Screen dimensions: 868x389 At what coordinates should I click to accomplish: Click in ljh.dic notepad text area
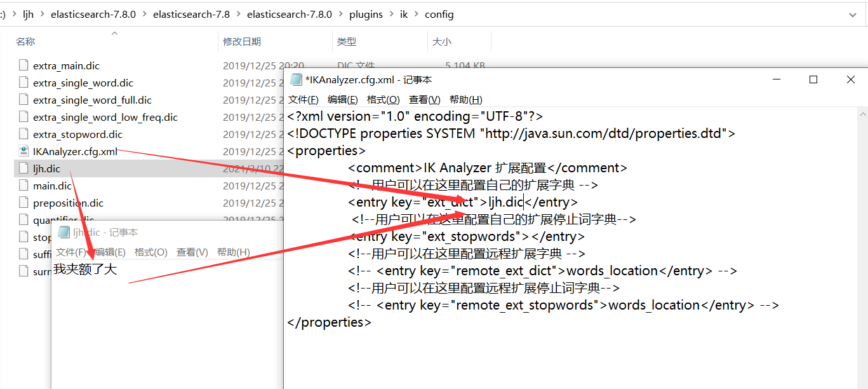[165, 331]
